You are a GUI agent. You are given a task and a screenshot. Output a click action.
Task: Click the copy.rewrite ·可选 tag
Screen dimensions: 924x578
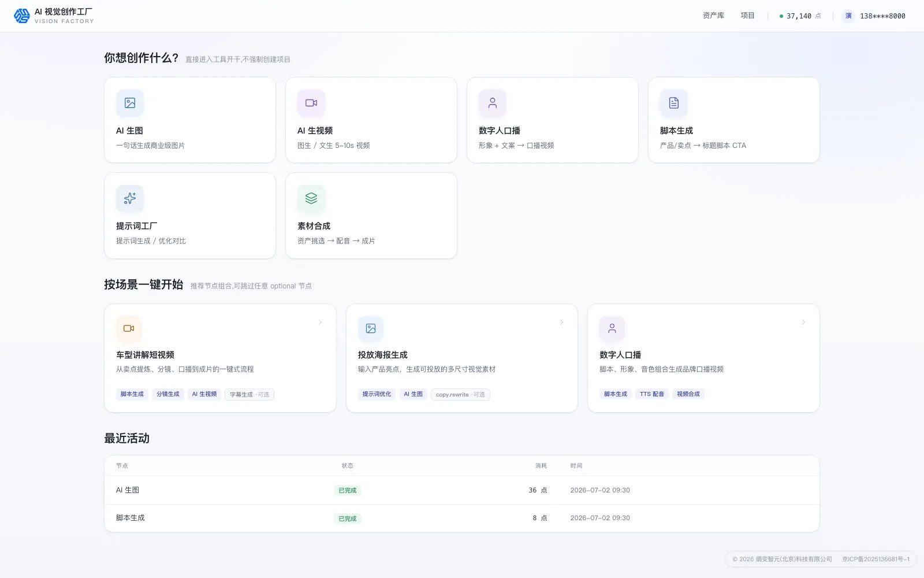point(460,394)
